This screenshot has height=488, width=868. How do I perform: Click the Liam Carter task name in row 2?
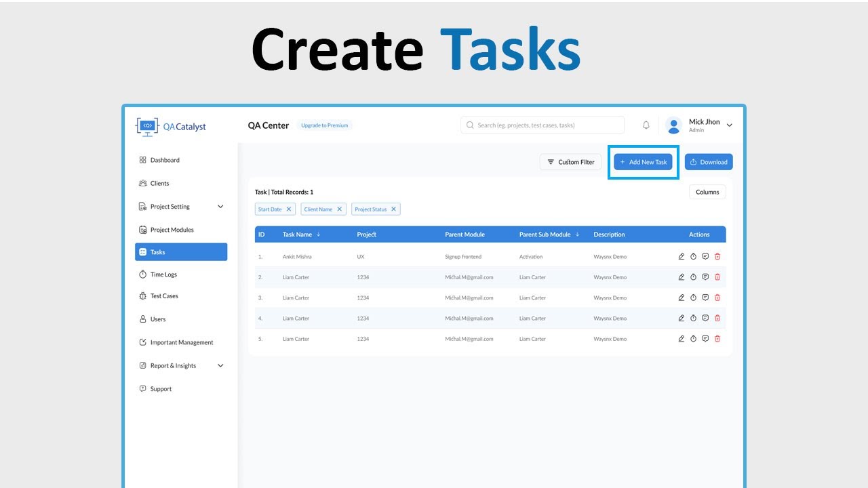296,277
